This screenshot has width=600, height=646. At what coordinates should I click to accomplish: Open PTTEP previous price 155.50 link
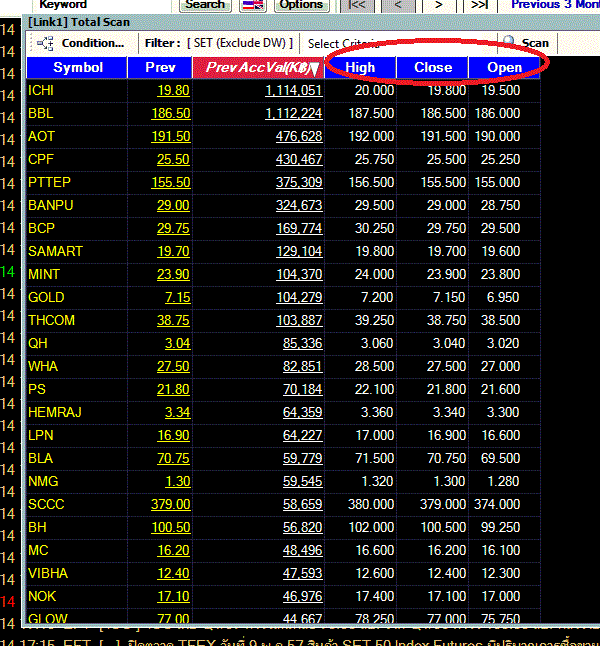click(x=171, y=183)
